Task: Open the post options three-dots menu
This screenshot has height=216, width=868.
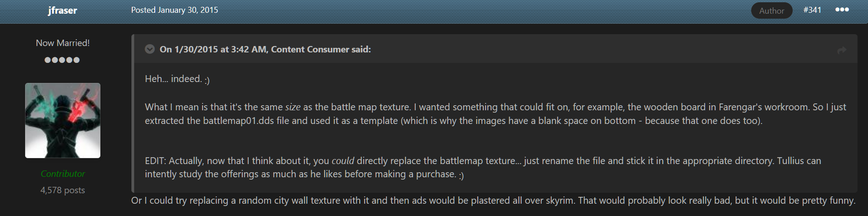Action: pyautogui.click(x=842, y=10)
